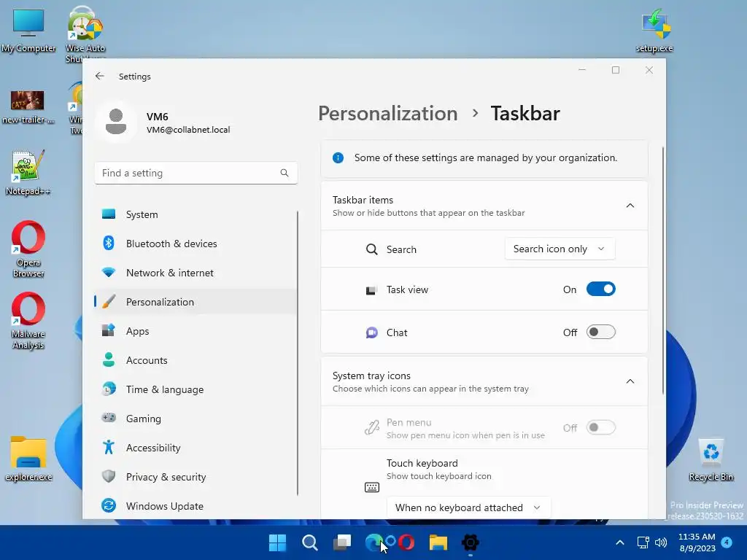This screenshot has height=560, width=747.
Task: Click VM6 account name
Action: [x=158, y=117]
